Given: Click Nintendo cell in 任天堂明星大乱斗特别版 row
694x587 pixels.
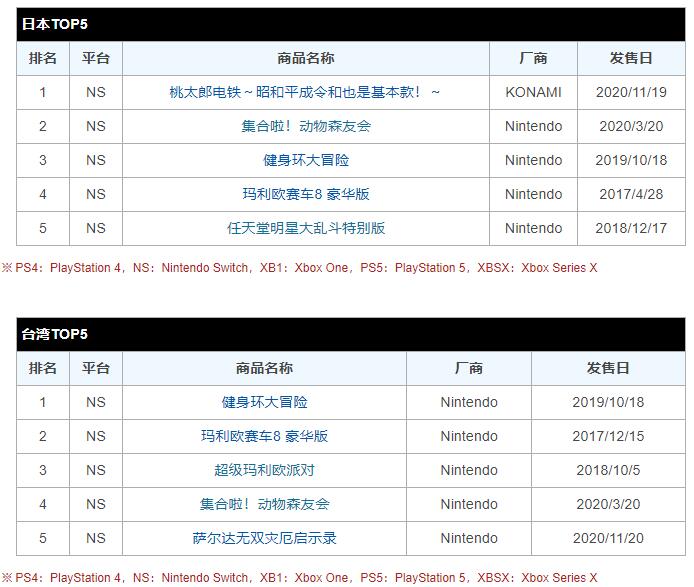Looking at the screenshot, I should 533,228.
